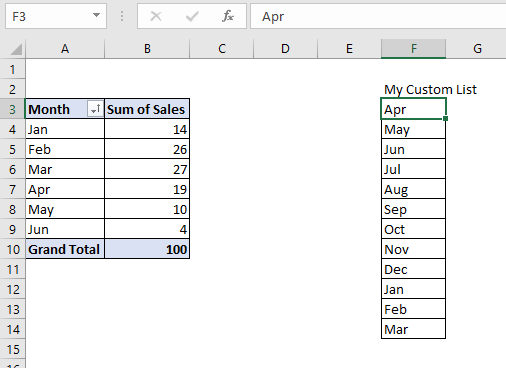This screenshot has width=506, height=368.
Task: Select the 'Feb' cell in the pivot table
Action: pos(65,149)
